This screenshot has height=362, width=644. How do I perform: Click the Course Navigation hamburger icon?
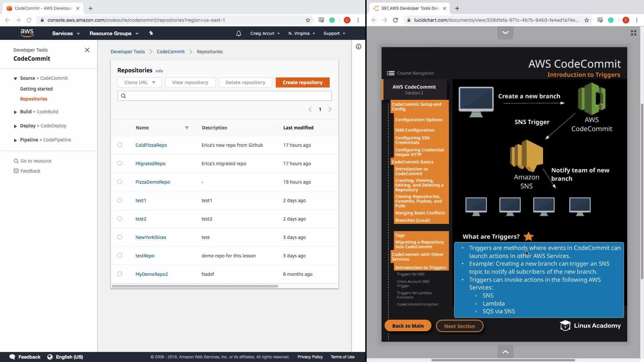pos(390,73)
